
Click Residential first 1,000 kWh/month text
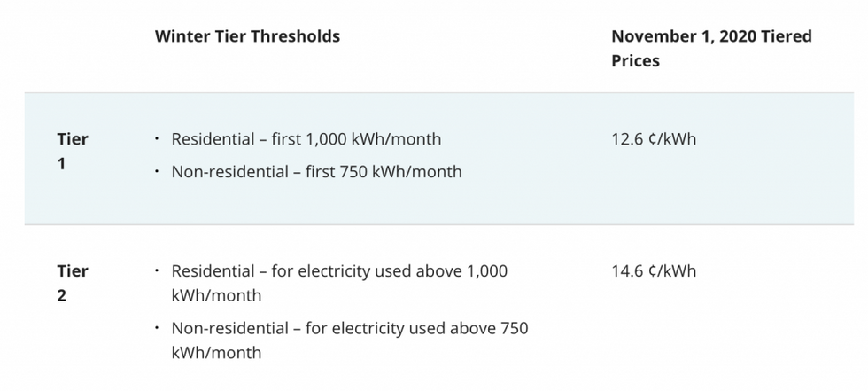[x=306, y=139]
